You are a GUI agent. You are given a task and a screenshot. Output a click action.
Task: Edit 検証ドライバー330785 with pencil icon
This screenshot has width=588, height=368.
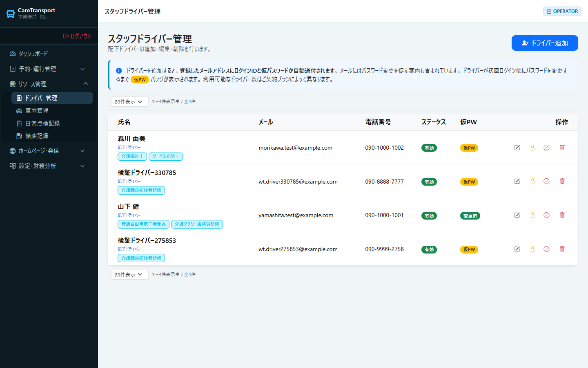[x=517, y=181]
